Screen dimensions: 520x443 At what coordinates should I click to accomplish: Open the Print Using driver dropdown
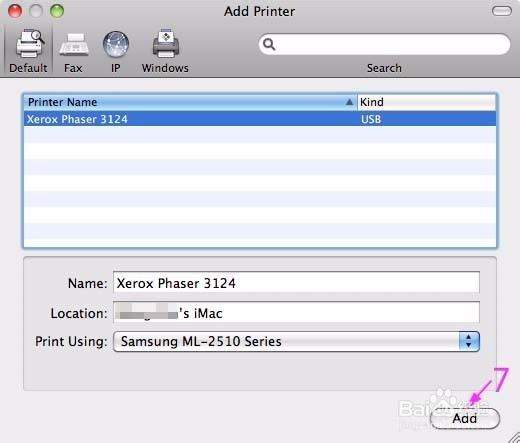point(296,341)
